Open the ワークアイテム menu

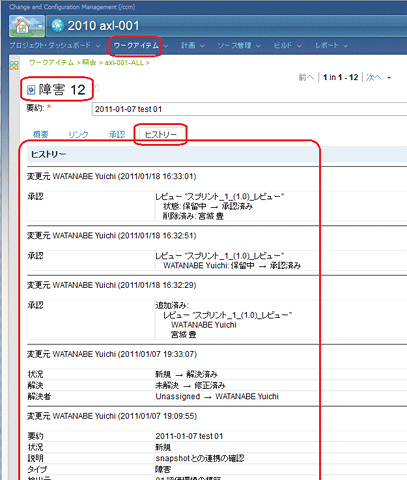[136, 45]
